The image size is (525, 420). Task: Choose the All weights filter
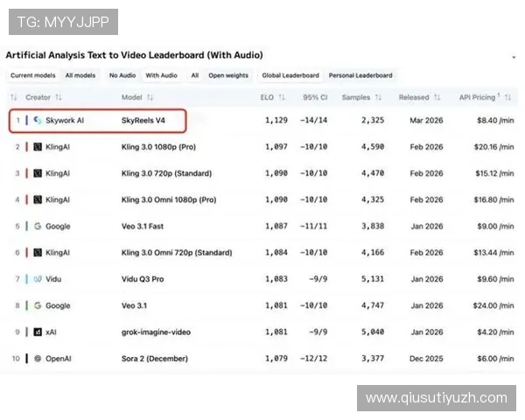195,75
